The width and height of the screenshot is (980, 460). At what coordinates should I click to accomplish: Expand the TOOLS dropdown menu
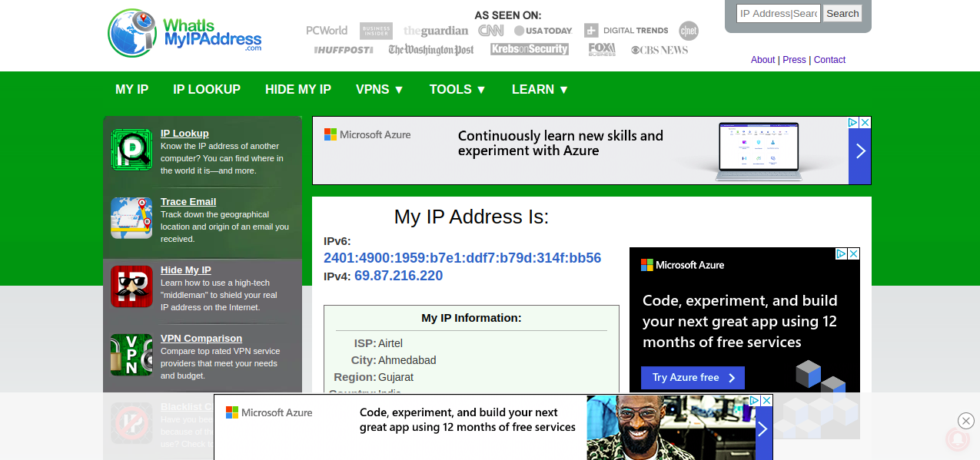[x=458, y=90]
